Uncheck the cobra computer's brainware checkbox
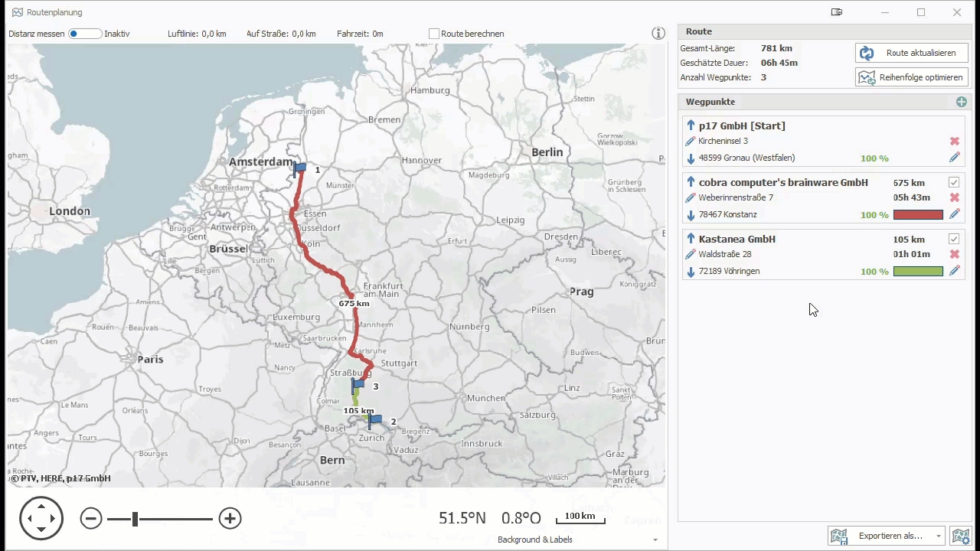The width and height of the screenshot is (980, 551). coord(954,183)
